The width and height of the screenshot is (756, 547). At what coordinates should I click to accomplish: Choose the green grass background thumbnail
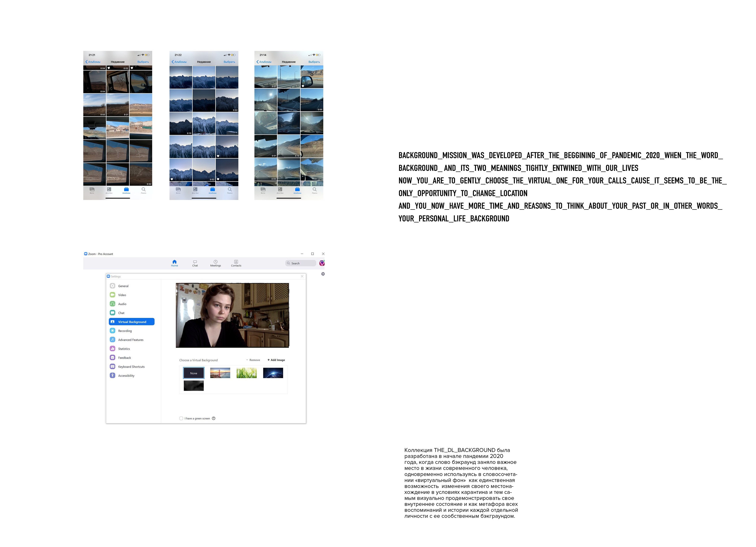pyautogui.click(x=247, y=373)
